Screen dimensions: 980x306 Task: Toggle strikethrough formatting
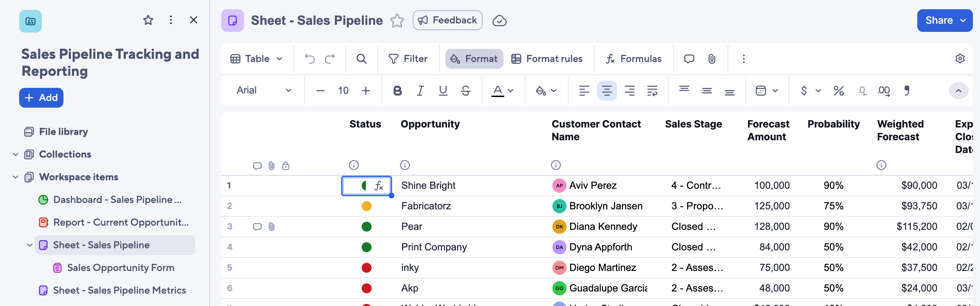(466, 90)
